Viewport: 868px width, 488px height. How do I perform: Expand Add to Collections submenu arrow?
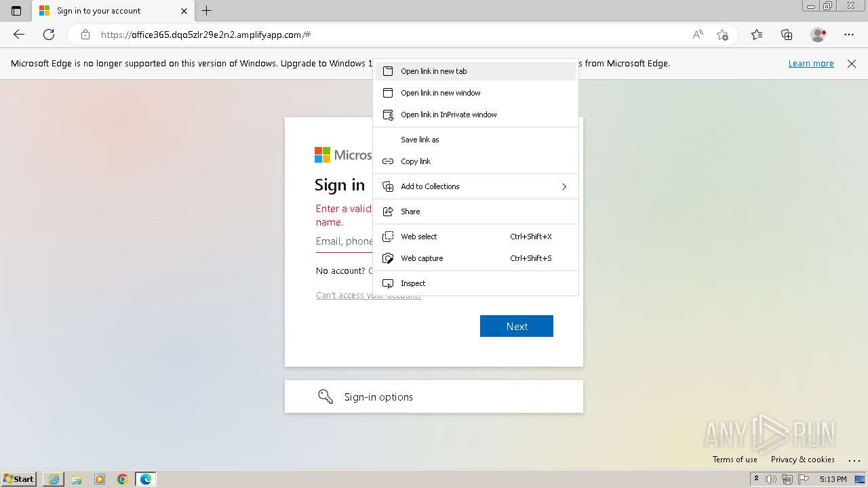tap(564, 186)
